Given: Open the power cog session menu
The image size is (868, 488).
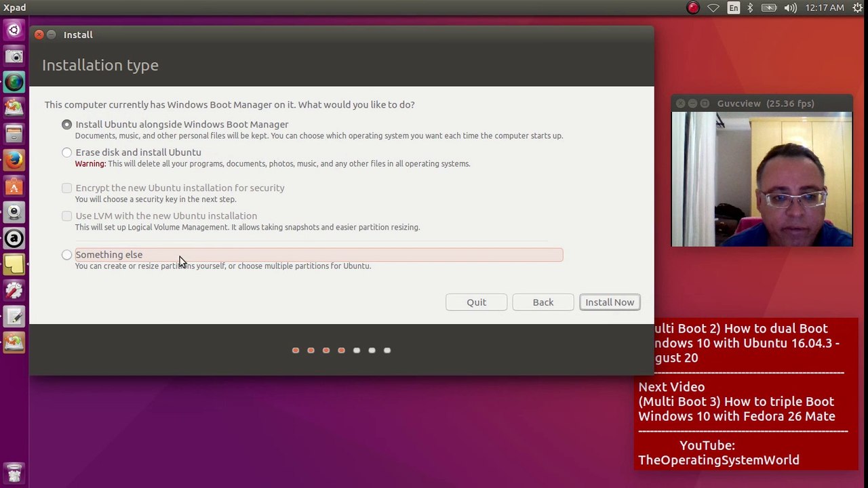Looking at the screenshot, I should [858, 8].
